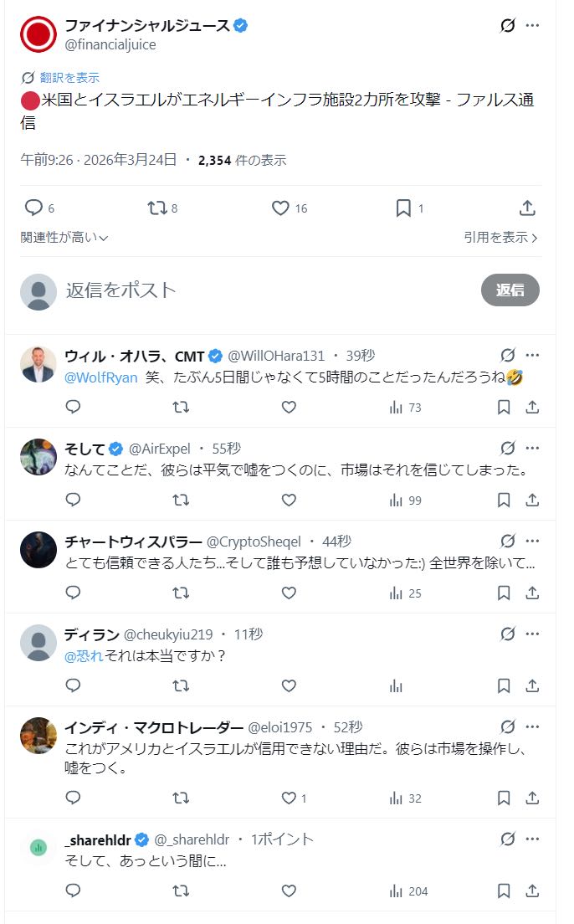This screenshot has width=574, height=924.
Task: Expand 引用を表示 quotes link
Action: coord(500,238)
